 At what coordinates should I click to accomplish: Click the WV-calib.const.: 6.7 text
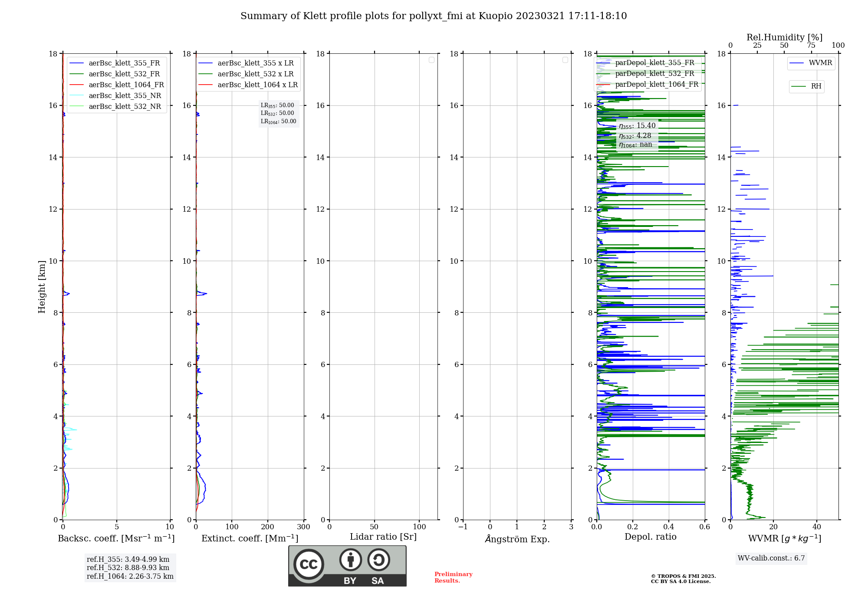click(x=771, y=558)
